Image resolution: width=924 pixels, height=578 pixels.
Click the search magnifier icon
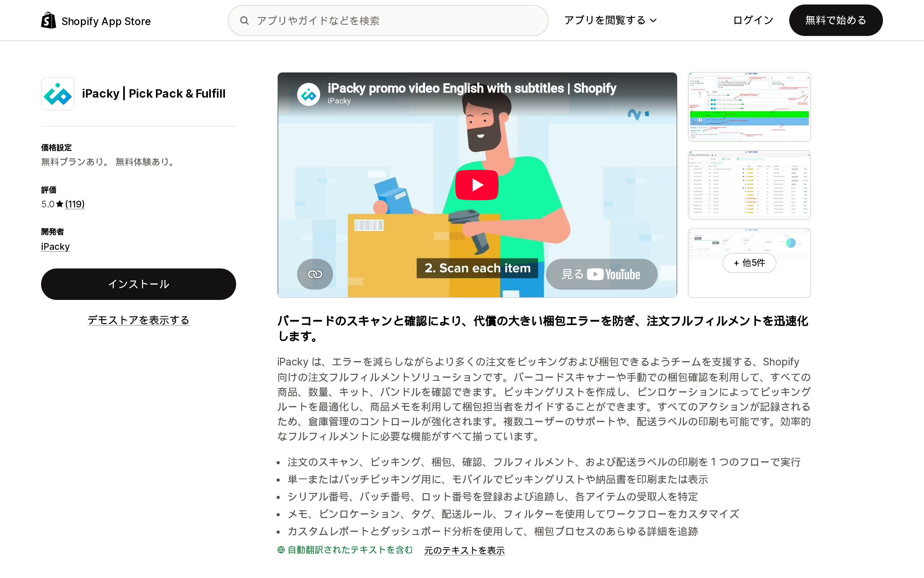point(244,21)
